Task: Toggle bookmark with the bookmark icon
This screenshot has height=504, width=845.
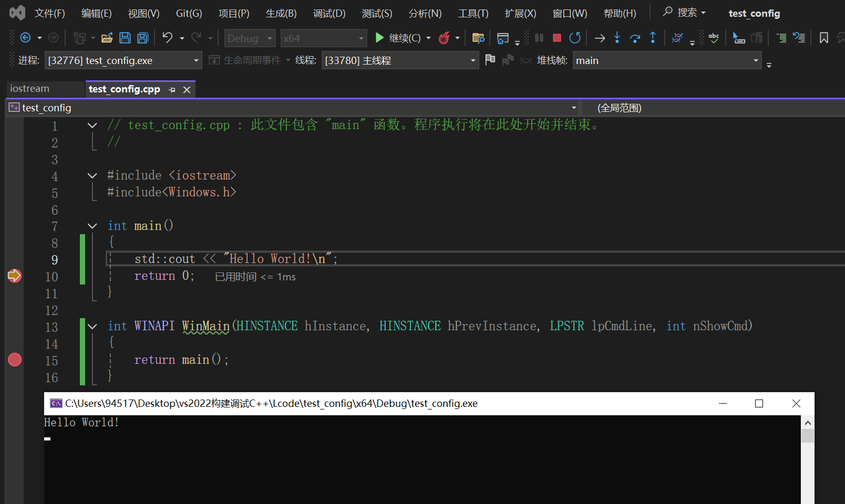Action: click(824, 38)
